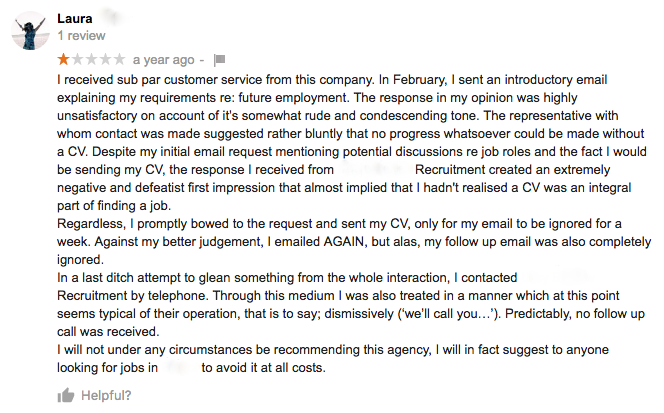Click the 'a year ago' timestamp

[163, 60]
